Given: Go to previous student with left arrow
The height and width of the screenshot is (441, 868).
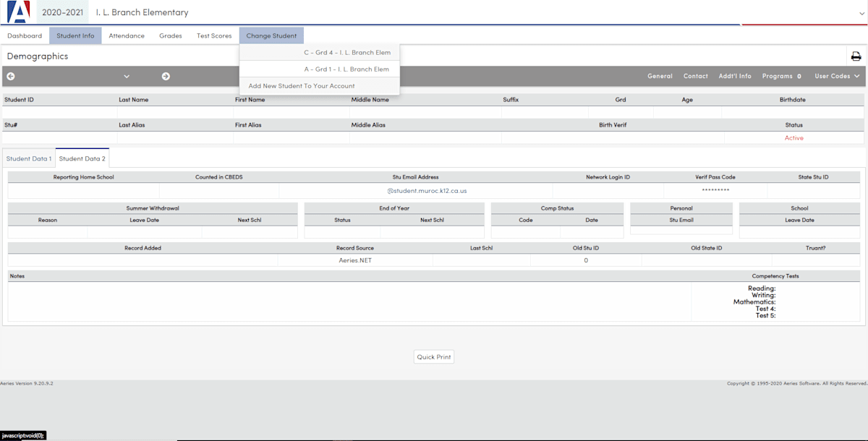Looking at the screenshot, I should pos(11,76).
